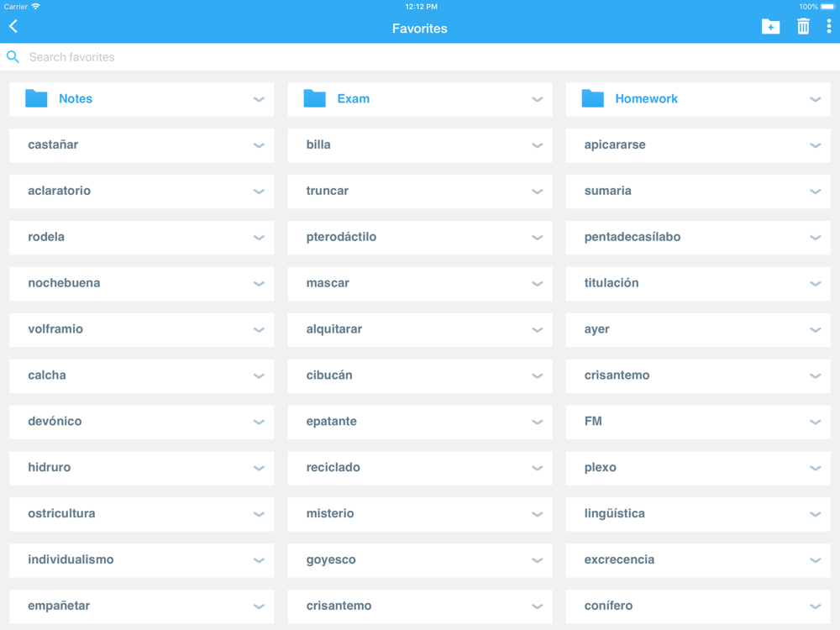Screen dimensions: 840x630
Task: Select the Notes folder label
Action: click(76, 98)
